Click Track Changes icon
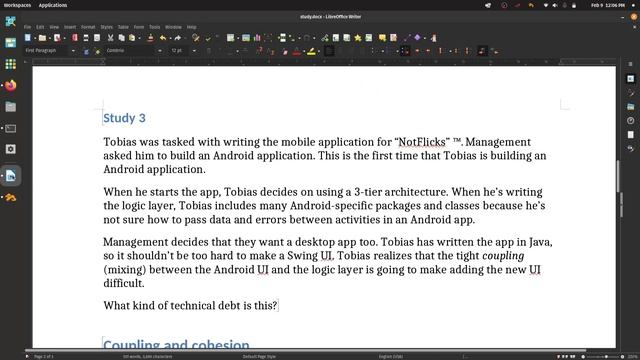This screenshot has height=360, width=640. coord(393,38)
